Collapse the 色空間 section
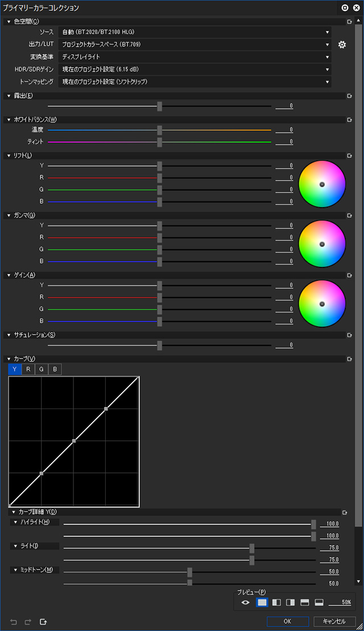 (x=9, y=22)
